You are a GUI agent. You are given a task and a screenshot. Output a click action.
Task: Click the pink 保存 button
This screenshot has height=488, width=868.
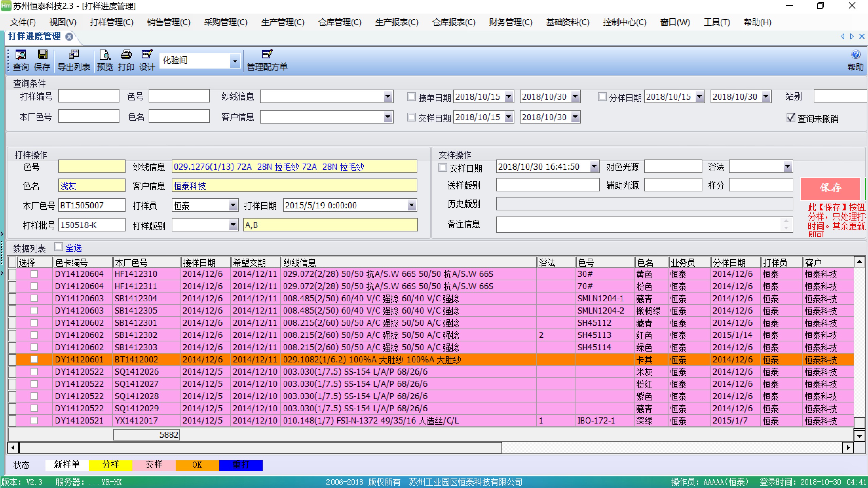tap(830, 189)
